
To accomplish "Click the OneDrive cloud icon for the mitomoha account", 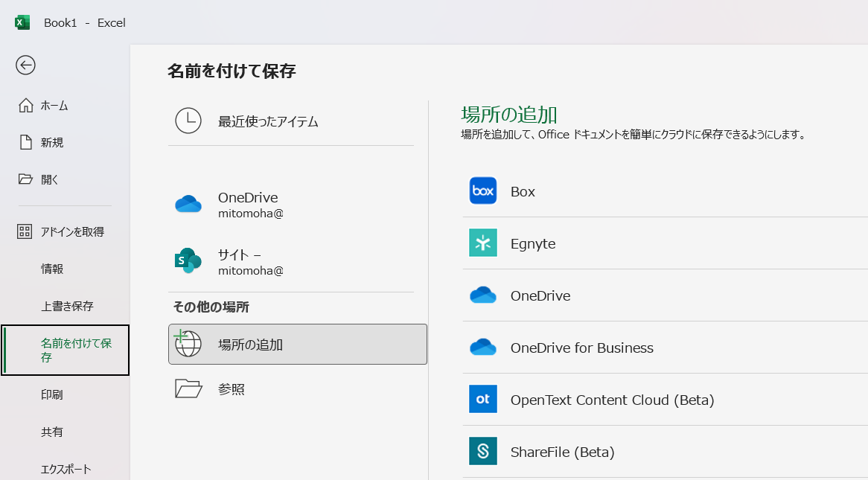I will click(188, 205).
